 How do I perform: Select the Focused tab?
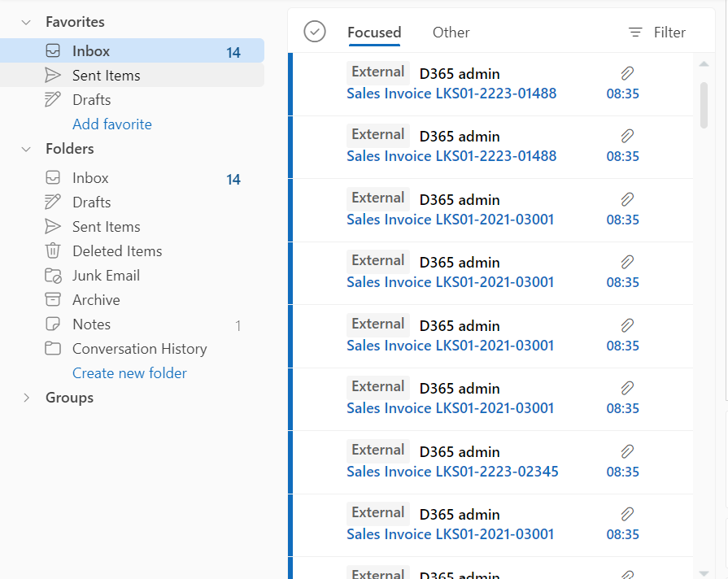(374, 33)
